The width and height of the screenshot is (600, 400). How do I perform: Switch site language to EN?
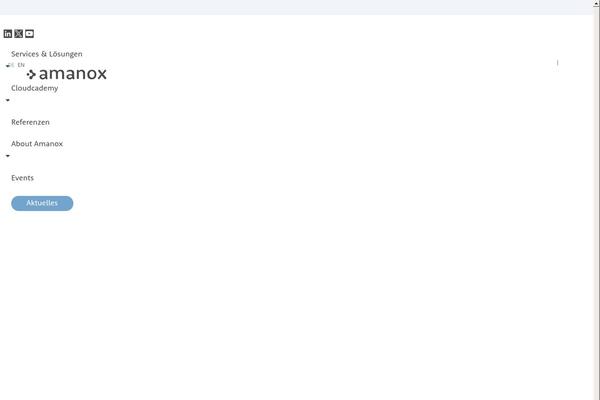(x=21, y=65)
